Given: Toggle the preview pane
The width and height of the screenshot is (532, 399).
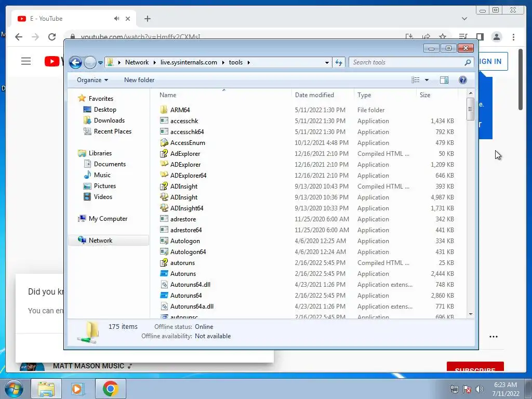Looking at the screenshot, I should click(444, 80).
